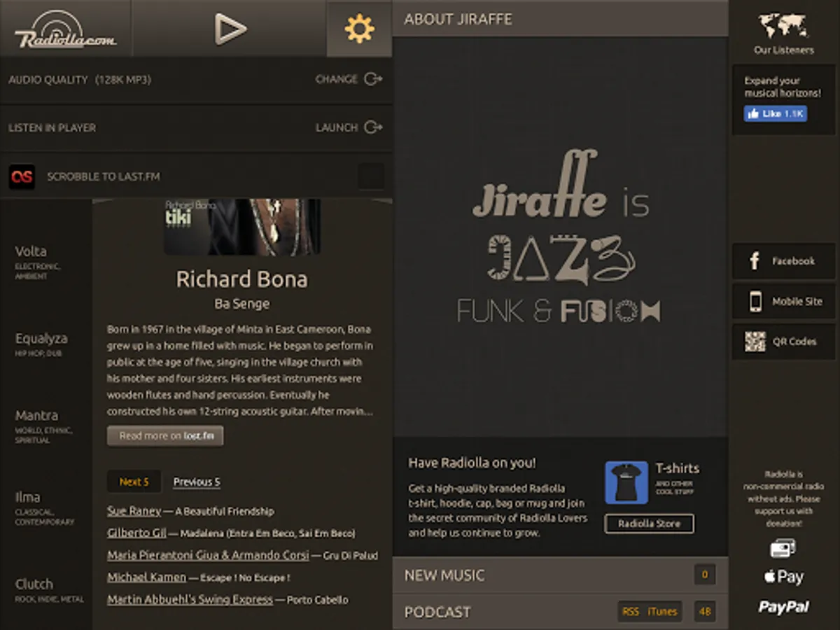Click the Facebook Like 1.1K button
840x630 pixels.
click(x=775, y=113)
